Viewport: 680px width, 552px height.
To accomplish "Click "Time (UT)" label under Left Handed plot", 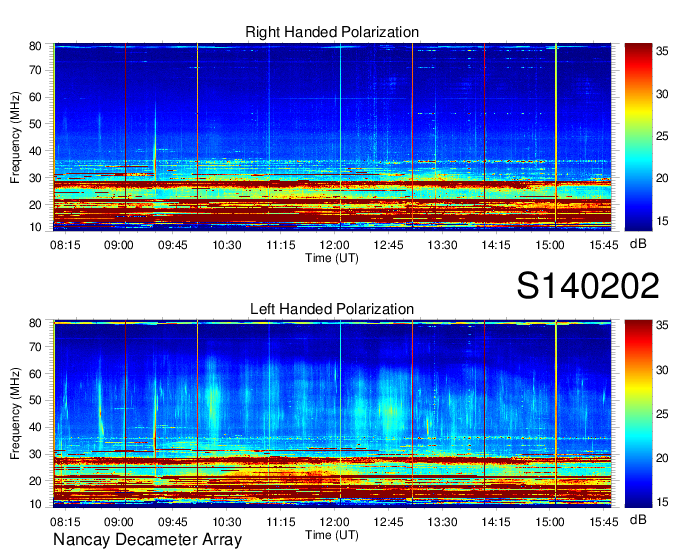I will 332,535.
